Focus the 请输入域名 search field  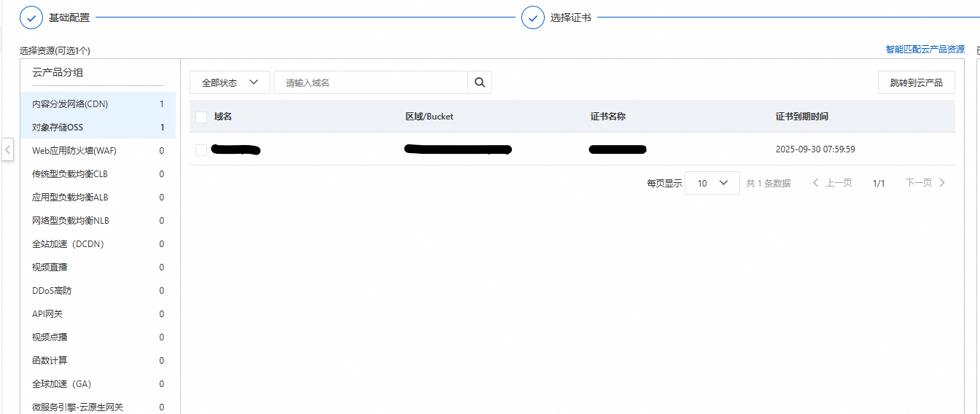(370, 82)
